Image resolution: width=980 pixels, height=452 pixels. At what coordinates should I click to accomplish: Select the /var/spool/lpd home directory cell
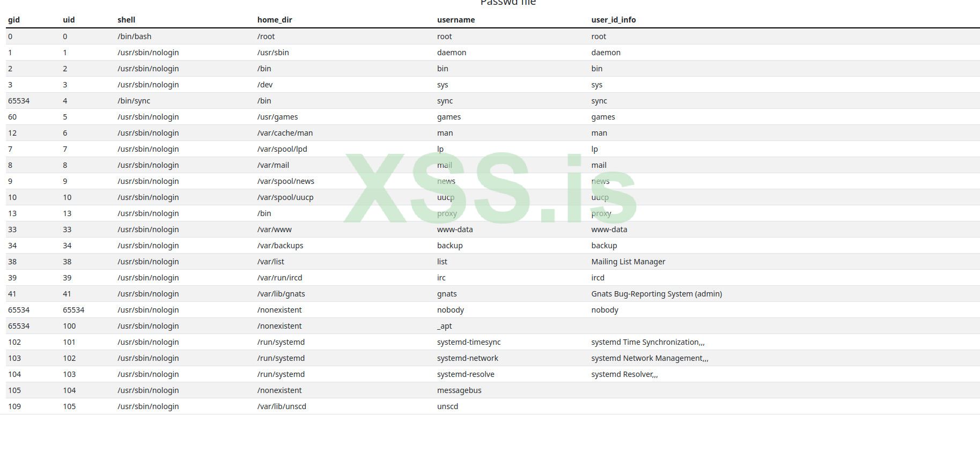[282, 149]
